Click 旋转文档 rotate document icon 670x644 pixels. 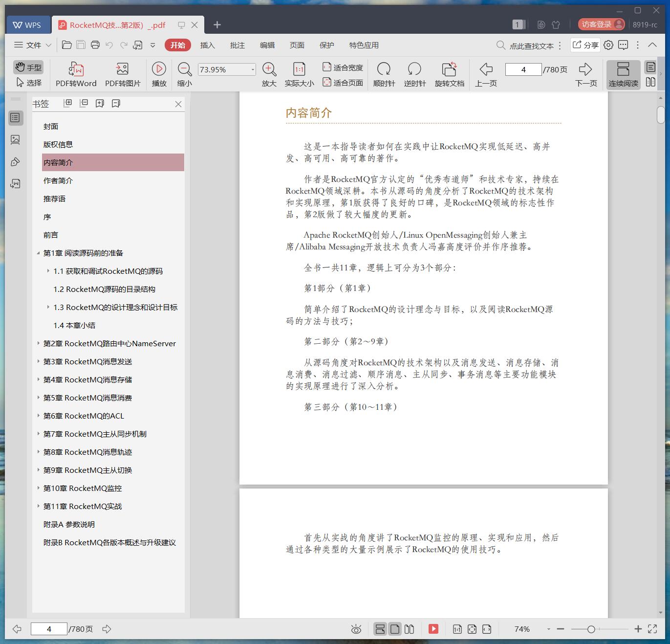[x=449, y=69]
